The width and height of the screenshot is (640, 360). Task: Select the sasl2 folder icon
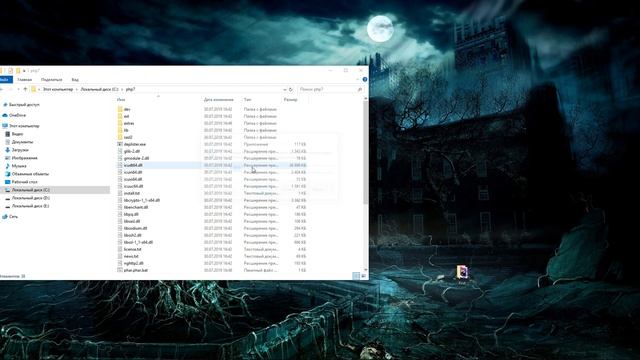[x=120, y=137]
